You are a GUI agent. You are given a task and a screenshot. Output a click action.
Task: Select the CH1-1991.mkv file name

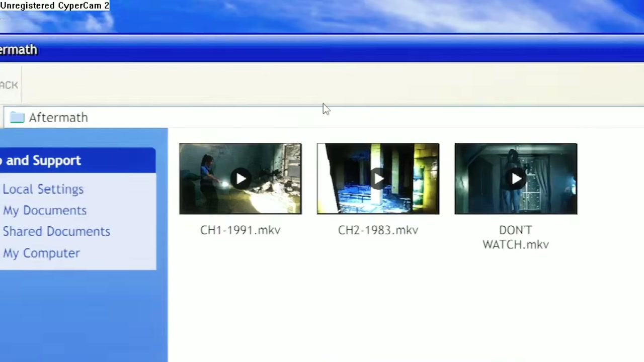point(240,230)
